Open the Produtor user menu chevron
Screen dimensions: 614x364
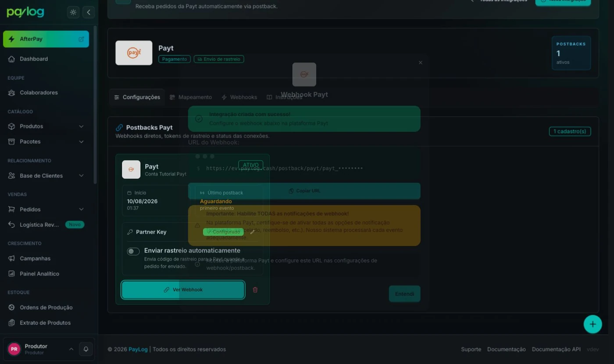(71, 349)
